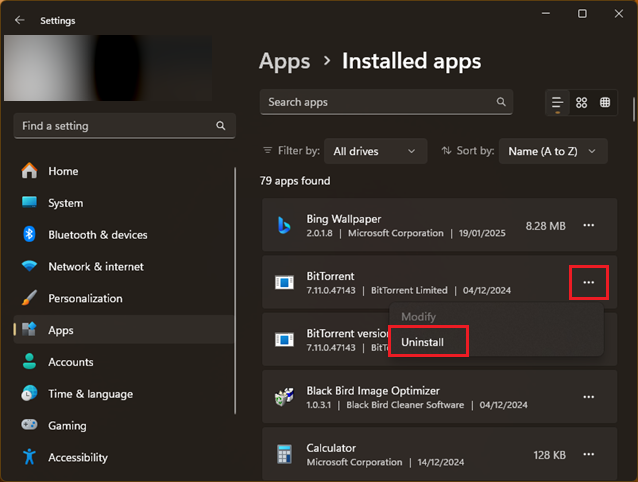
Task: Minimize the Settings window
Action: coord(546,13)
